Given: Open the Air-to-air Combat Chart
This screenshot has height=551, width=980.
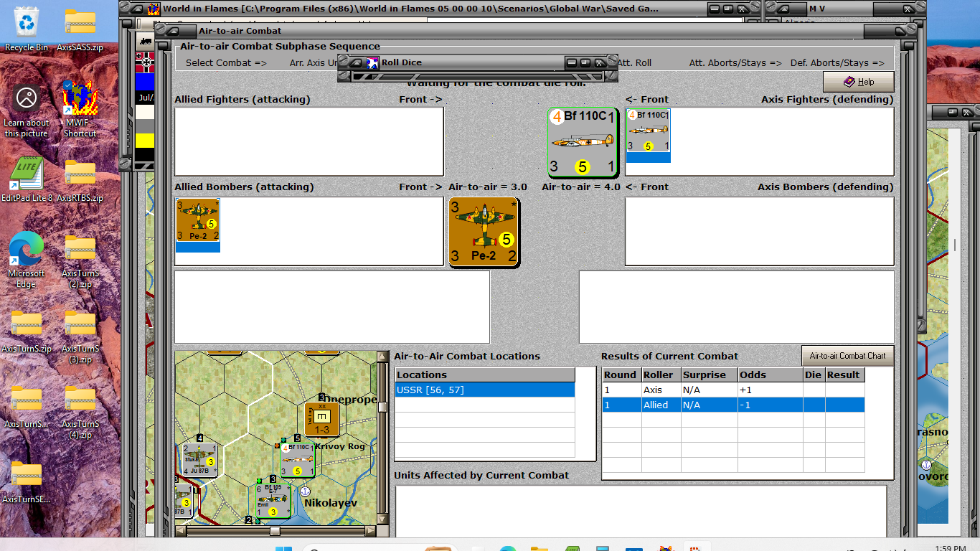Looking at the screenshot, I should [847, 356].
